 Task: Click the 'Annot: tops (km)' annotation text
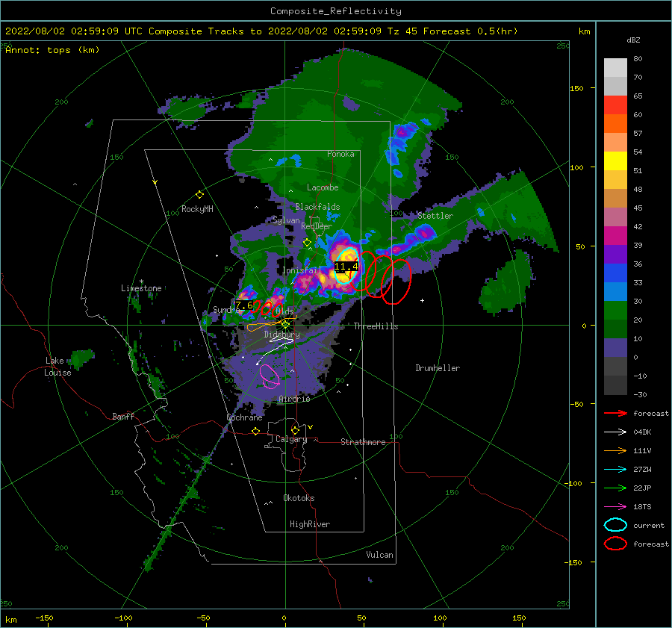(x=52, y=50)
